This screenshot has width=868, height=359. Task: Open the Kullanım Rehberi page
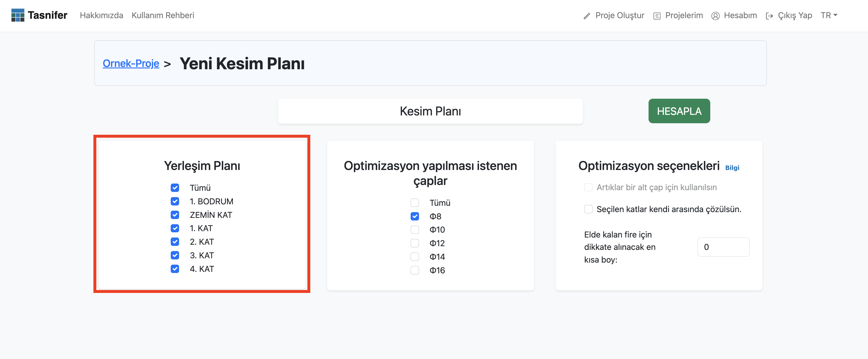pyautogui.click(x=163, y=16)
